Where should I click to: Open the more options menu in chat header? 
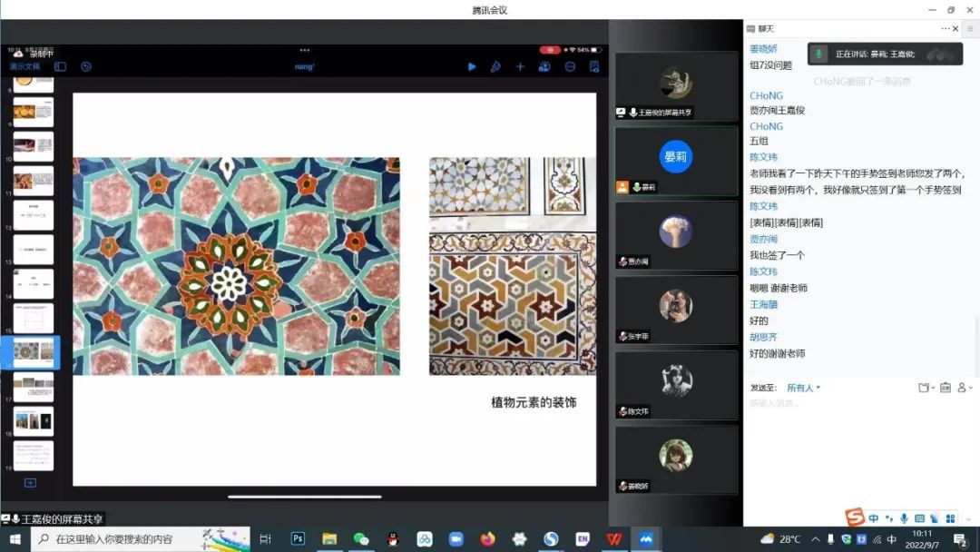(x=945, y=29)
